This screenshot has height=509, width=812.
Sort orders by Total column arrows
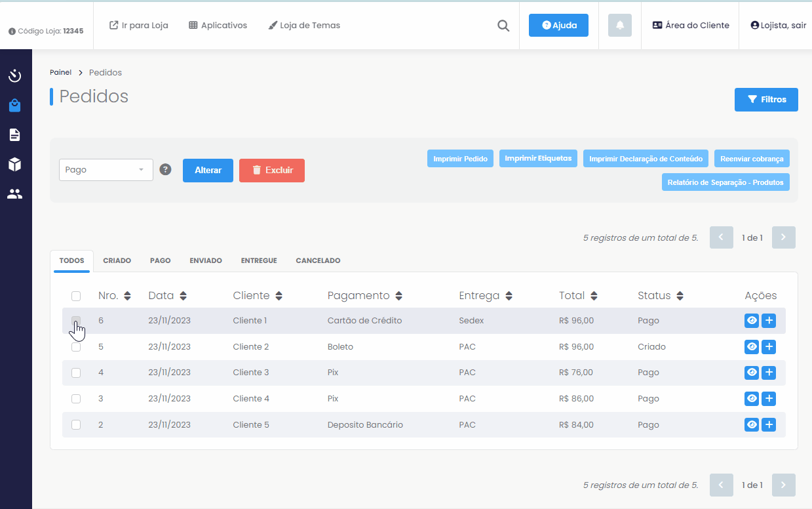594,296
